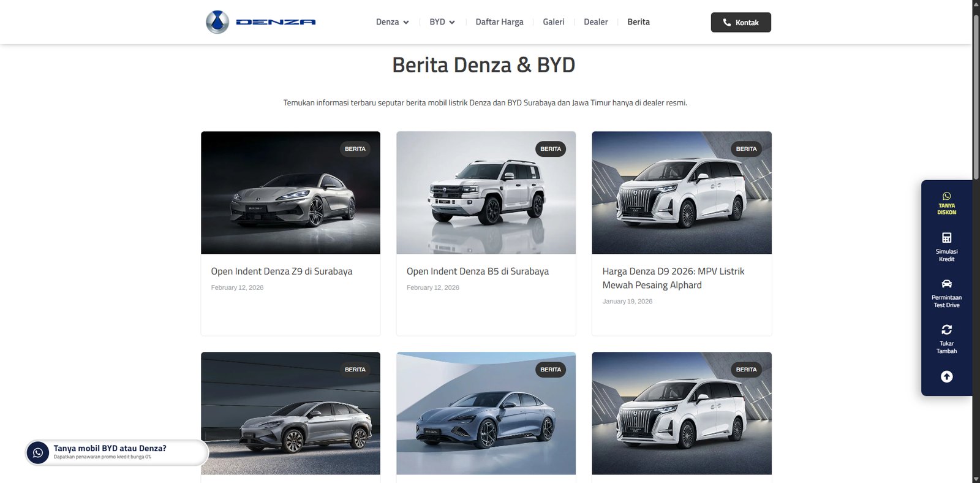Open the Simulasi Kredit calculator icon
The width and height of the screenshot is (980, 483).
pyautogui.click(x=946, y=238)
